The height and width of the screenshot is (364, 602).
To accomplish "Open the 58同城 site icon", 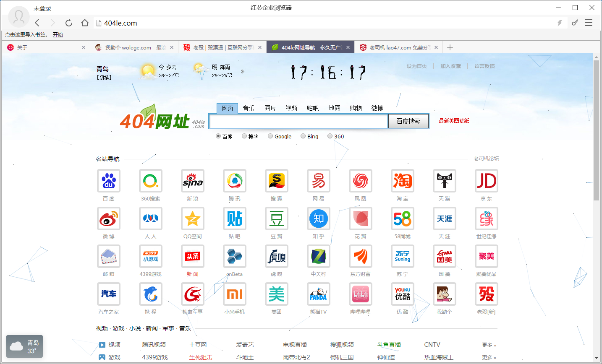I will (x=403, y=218).
